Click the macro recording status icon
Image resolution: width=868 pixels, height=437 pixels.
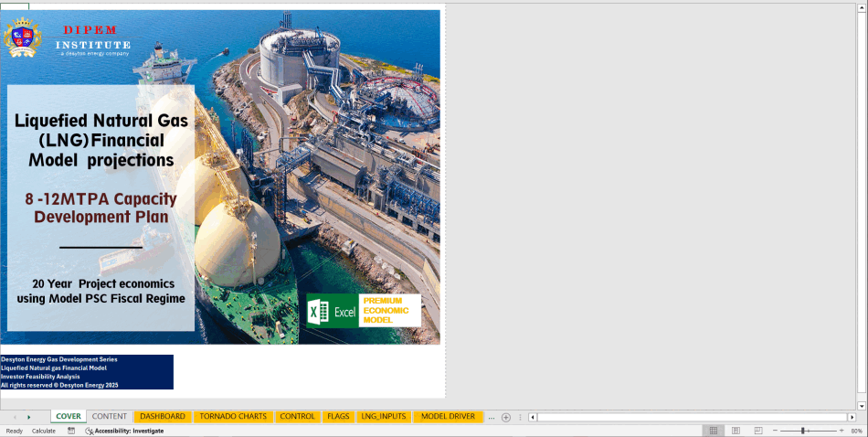pos(69,431)
